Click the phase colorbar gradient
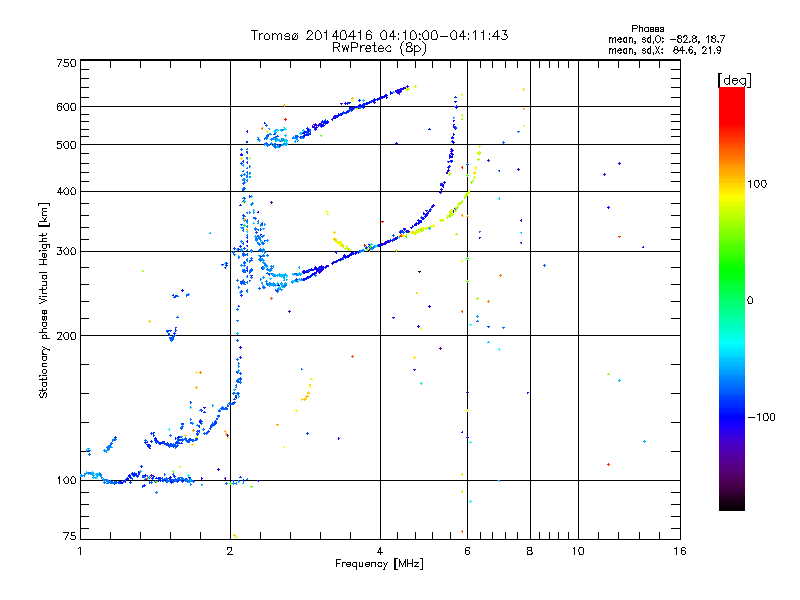 [732, 298]
